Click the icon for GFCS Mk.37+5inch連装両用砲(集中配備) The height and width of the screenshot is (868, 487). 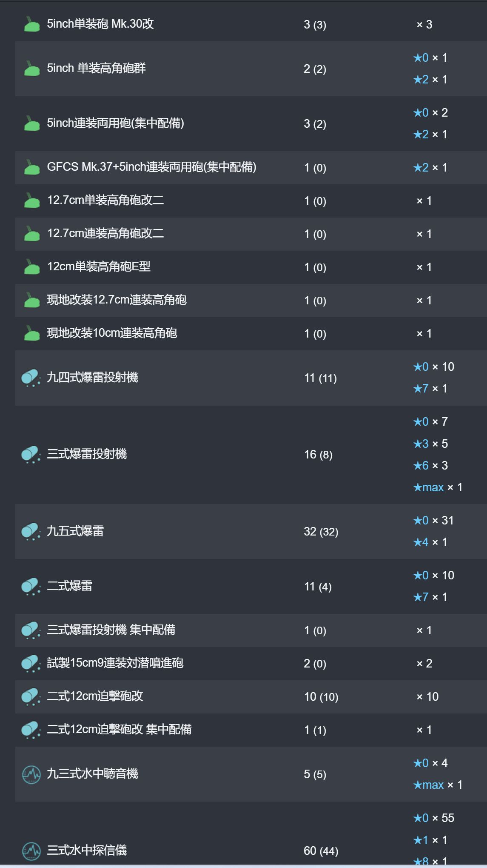[x=31, y=167]
